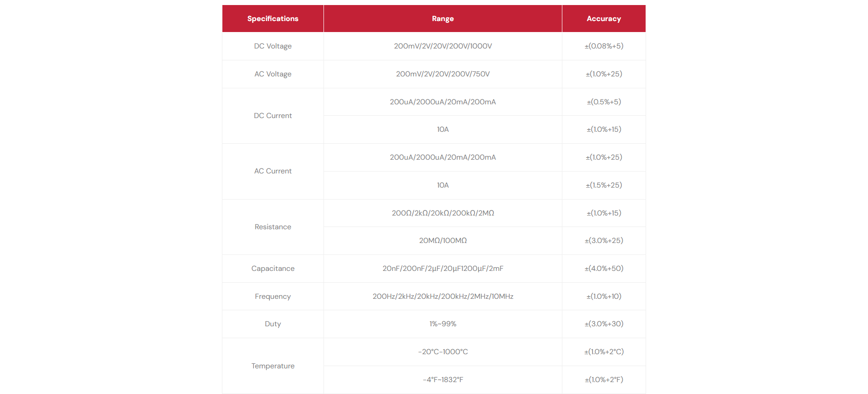868x394 pixels.
Task: Click the AC Voltage specification cell
Action: click(x=273, y=74)
